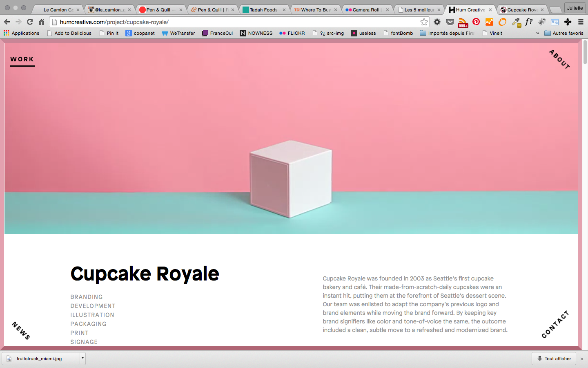Open the fruitstruck_miami.jpg download options arrow

click(x=82, y=358)
